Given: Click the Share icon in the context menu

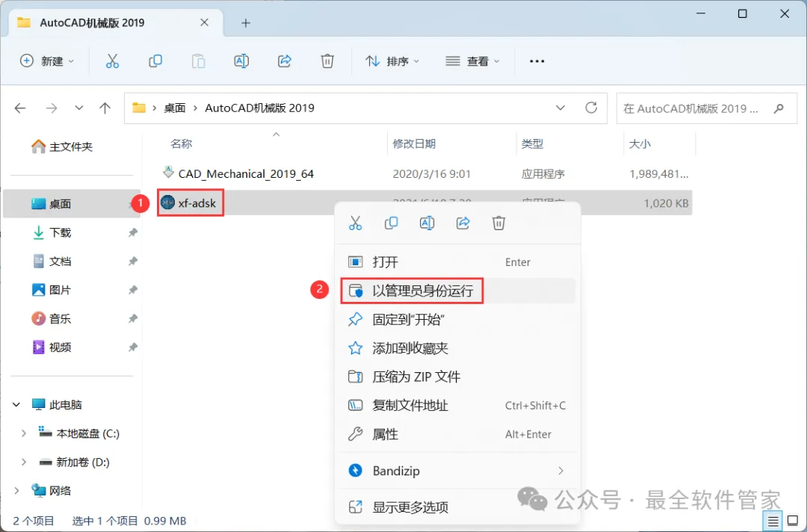Looking at the screenshot, I should coord(463,223).
